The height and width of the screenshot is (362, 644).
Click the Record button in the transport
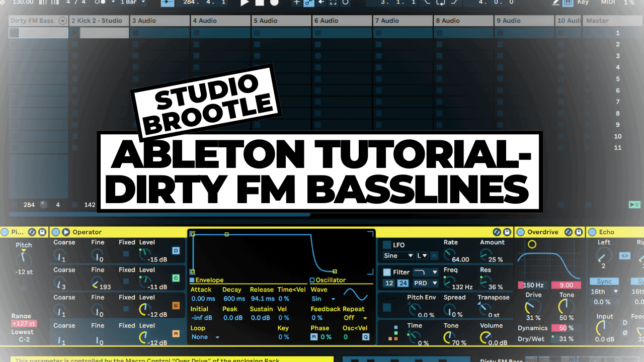274,3
